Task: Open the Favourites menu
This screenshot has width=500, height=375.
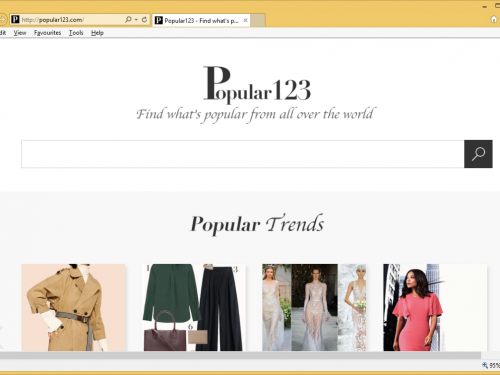Action: click(47, 33)
